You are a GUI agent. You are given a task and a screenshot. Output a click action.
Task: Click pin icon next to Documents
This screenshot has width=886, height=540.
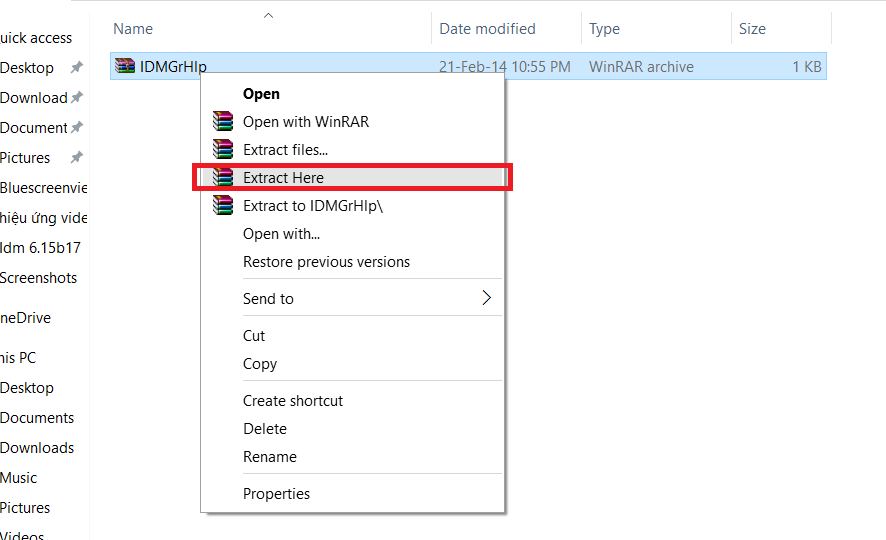click(x=77, y=128)
